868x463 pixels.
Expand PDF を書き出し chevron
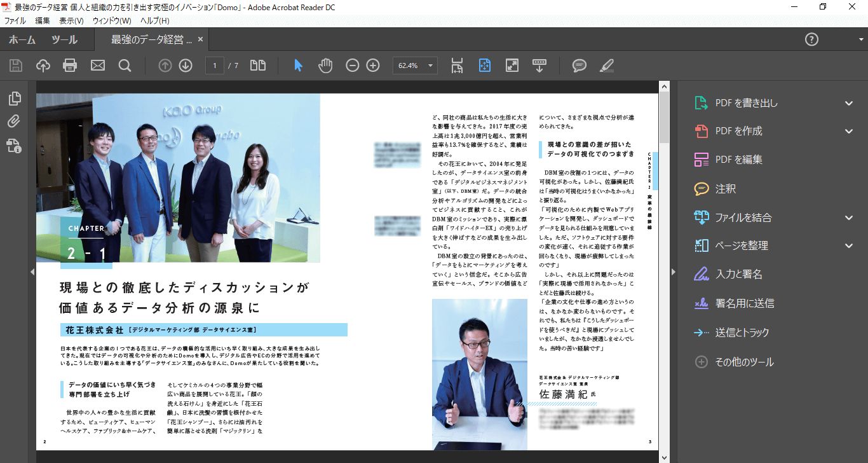849,103
